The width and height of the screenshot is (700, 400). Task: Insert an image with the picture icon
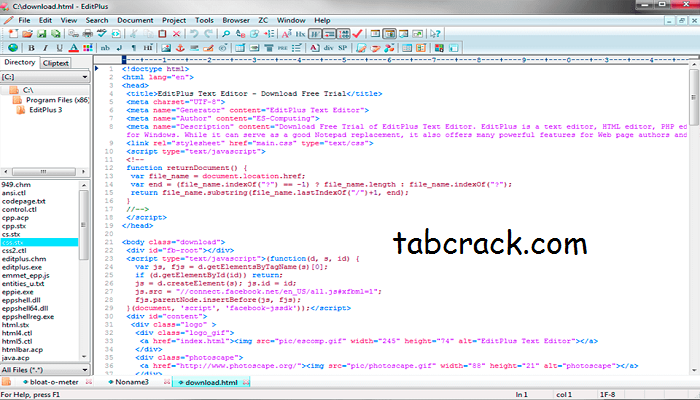click(166, 48)
